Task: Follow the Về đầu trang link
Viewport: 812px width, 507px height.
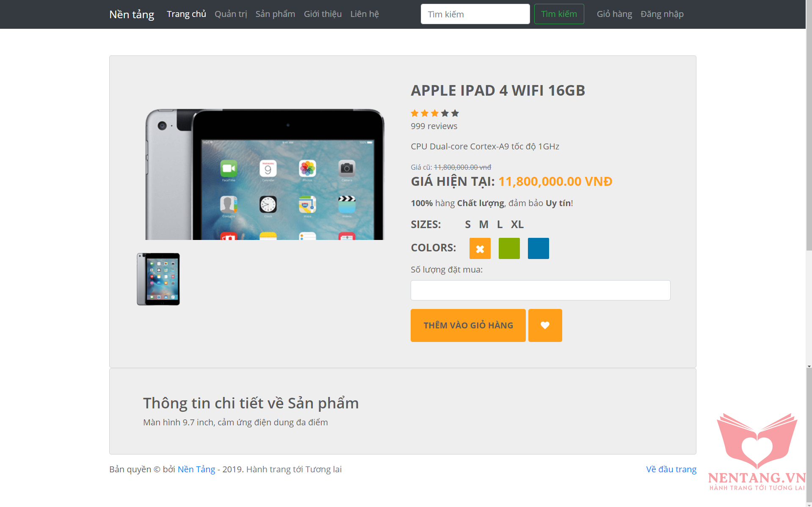Action: click(x=671, y=469)
